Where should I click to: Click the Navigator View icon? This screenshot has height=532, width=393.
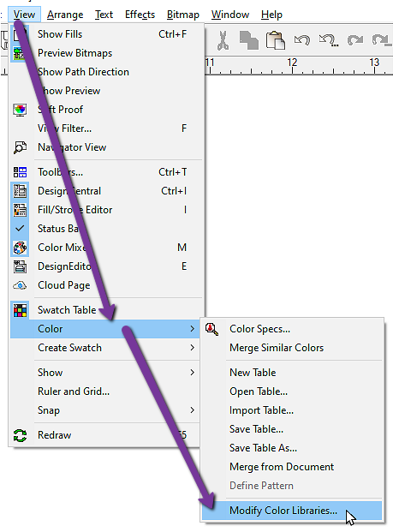[20, 147]
